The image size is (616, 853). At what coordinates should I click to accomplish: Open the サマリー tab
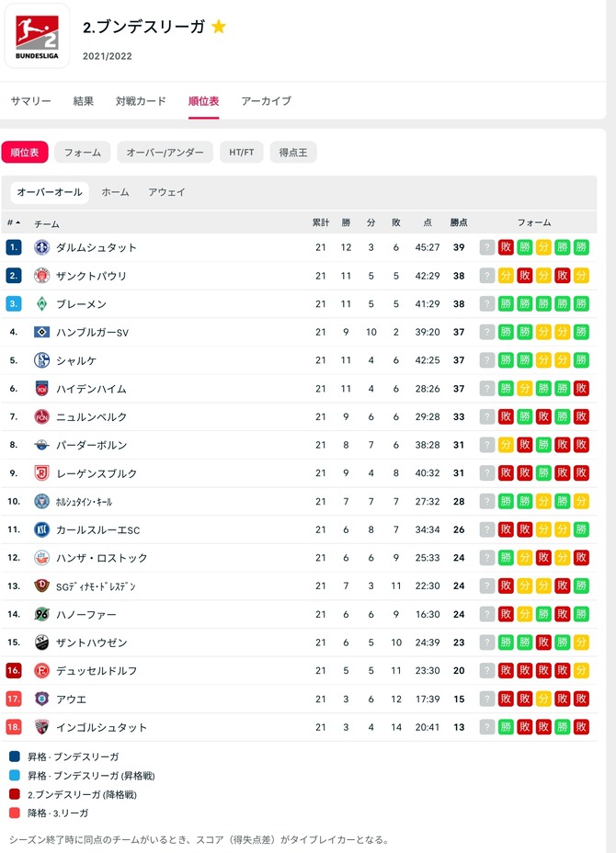point(30,101)
